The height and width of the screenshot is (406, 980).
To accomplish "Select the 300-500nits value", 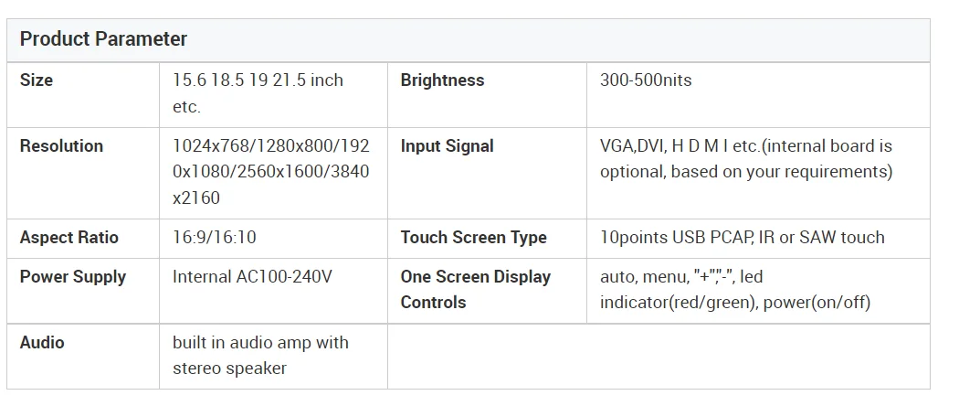I will [646, 80].
